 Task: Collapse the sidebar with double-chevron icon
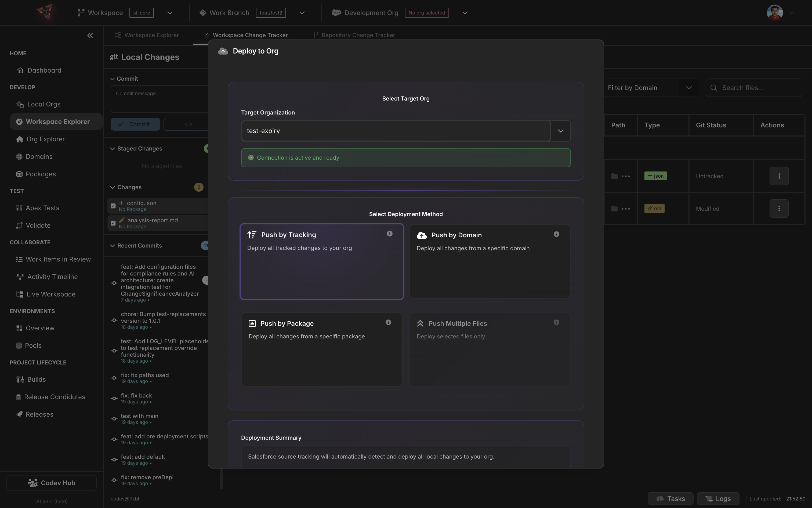[90, 35]
